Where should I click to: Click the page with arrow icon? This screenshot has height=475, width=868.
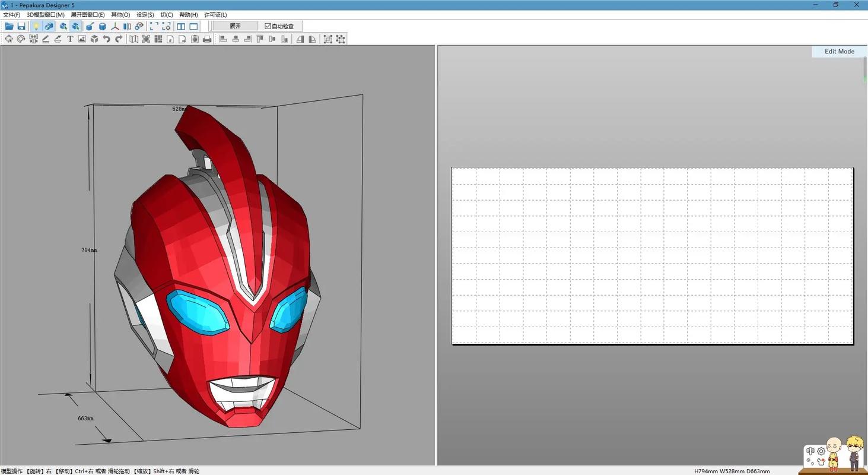(183, 39)
